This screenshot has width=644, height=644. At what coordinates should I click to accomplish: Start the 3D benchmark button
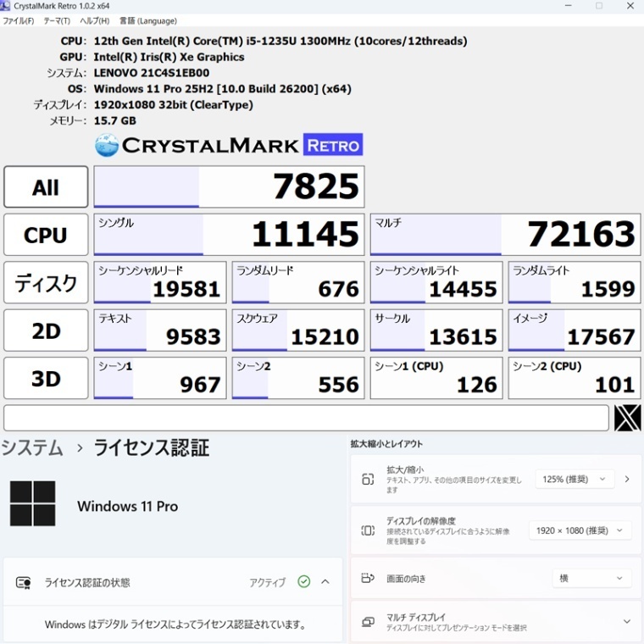pyautogui.click(x=46, y=378)
